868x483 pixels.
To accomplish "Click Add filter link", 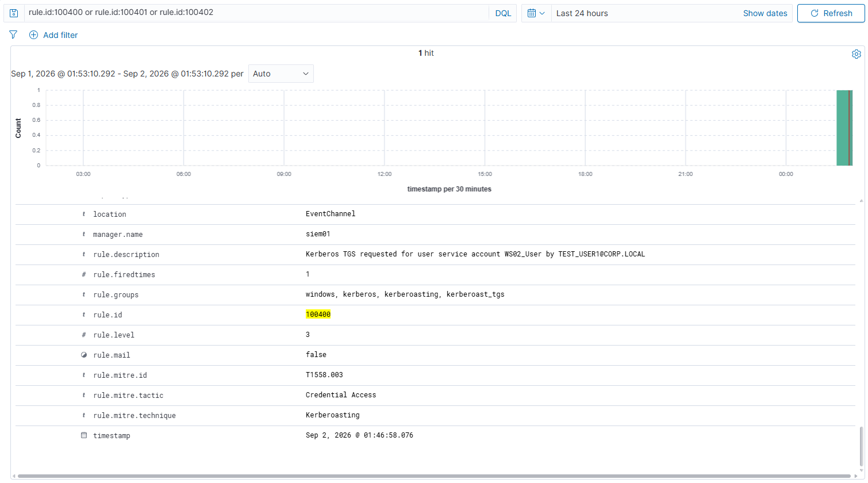I will (x=60, y=35).
